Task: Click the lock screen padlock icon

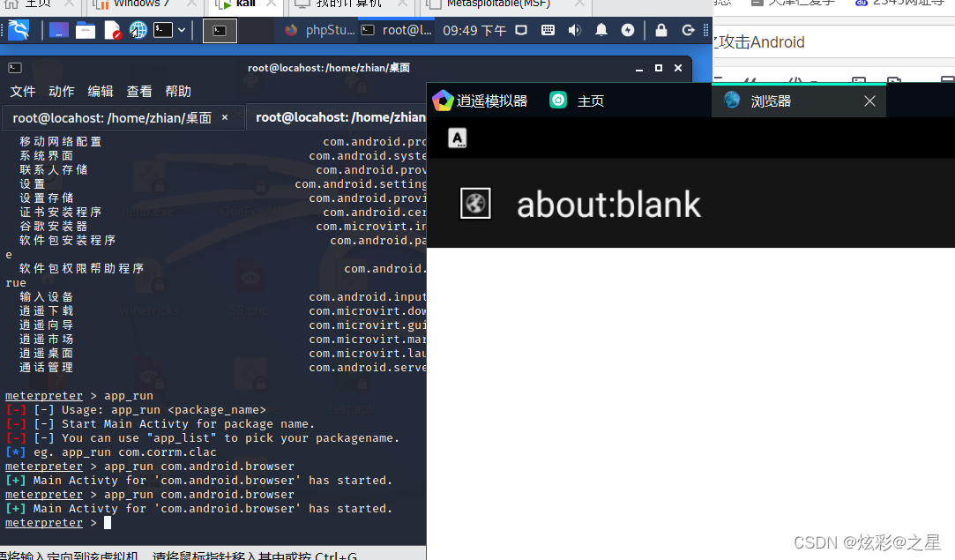Action: (x=660, y=30)
